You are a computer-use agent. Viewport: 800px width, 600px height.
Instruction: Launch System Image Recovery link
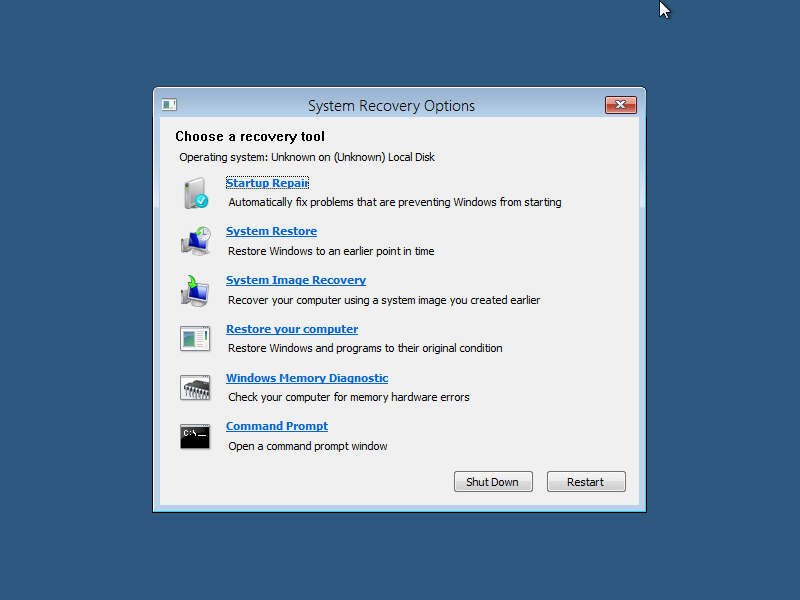(296, 280)
